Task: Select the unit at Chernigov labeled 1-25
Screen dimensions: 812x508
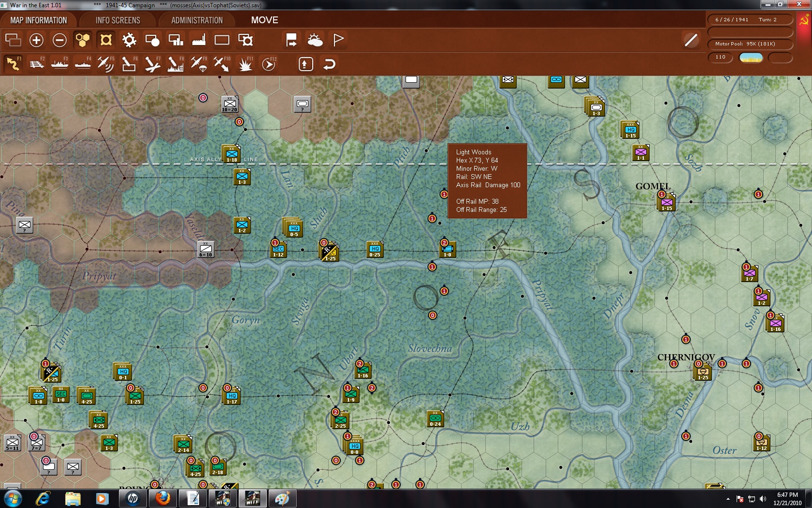Action: 703,371
